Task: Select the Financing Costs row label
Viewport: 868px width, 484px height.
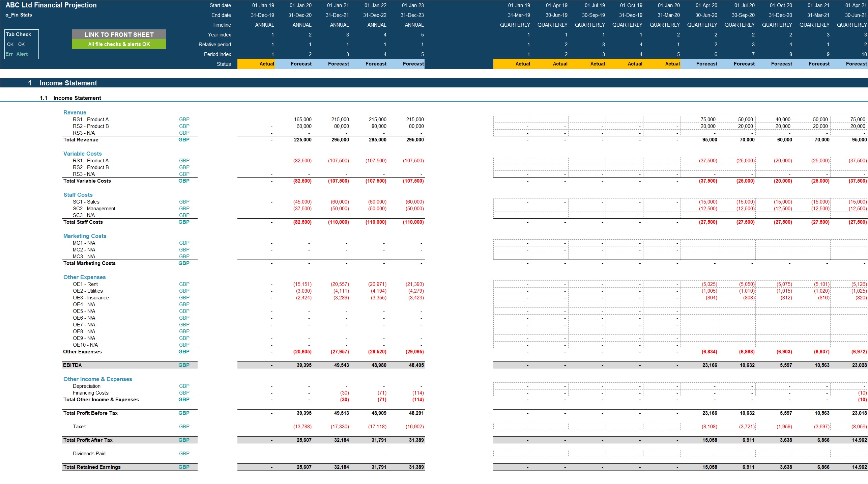Action: [91, 393]
